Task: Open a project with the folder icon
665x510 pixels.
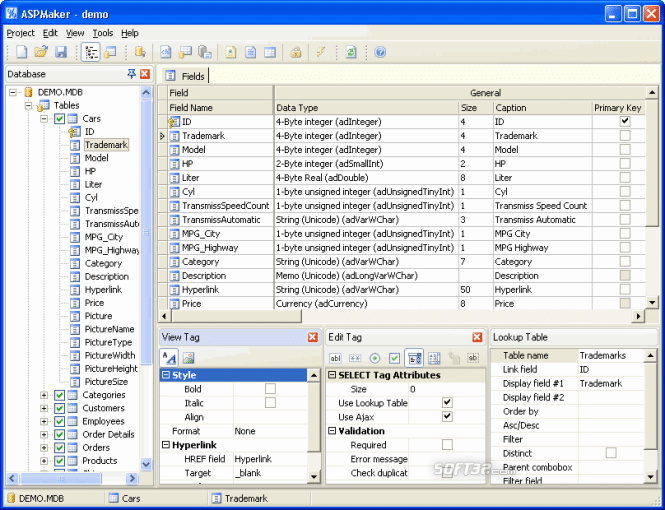Action: tap(41, 52)
